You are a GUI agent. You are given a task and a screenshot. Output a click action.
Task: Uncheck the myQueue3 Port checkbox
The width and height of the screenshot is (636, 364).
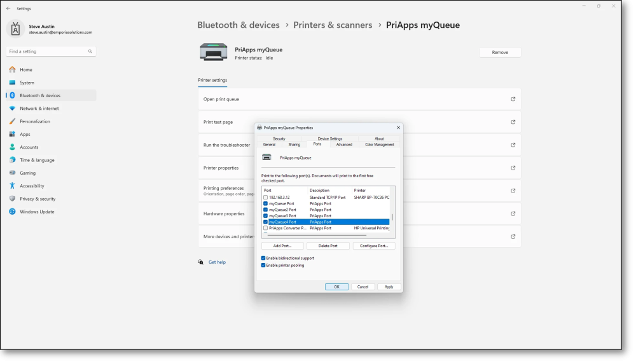(266, 215)
